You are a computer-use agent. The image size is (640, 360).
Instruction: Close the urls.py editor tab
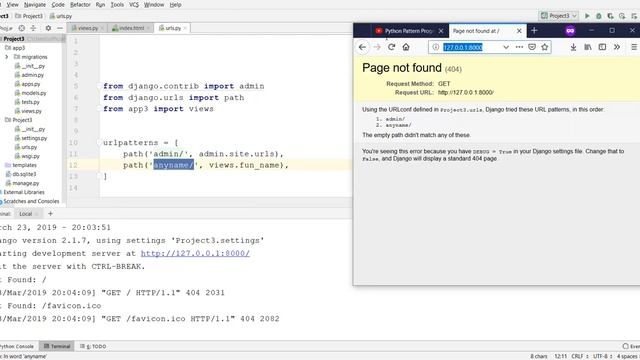[x=185, y=28]
